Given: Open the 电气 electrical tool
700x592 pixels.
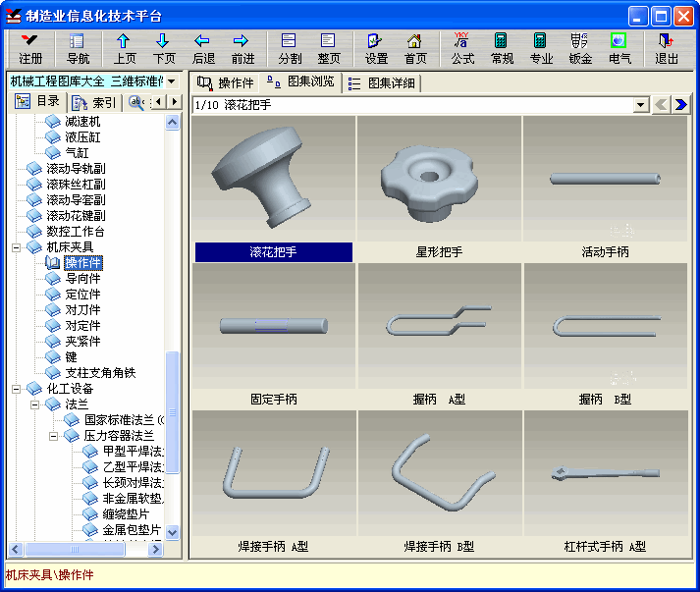Looking at the screenshot, I should pyautogui.click(x=619, y=48).
